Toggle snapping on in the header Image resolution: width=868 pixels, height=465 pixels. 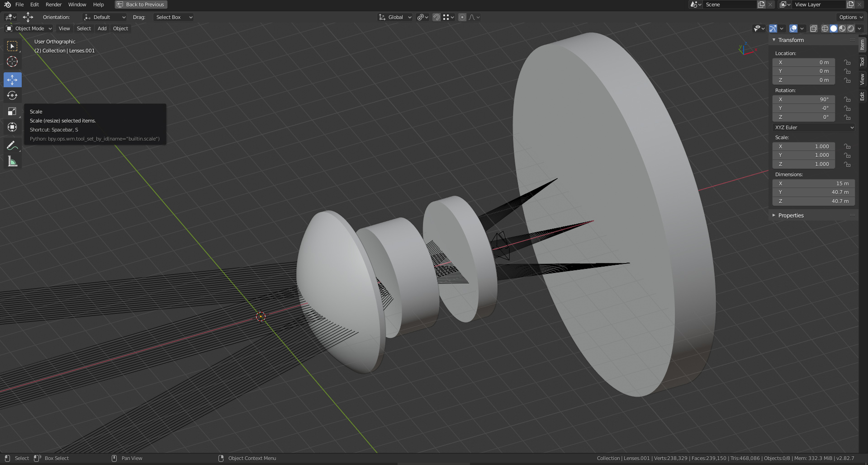436,17
